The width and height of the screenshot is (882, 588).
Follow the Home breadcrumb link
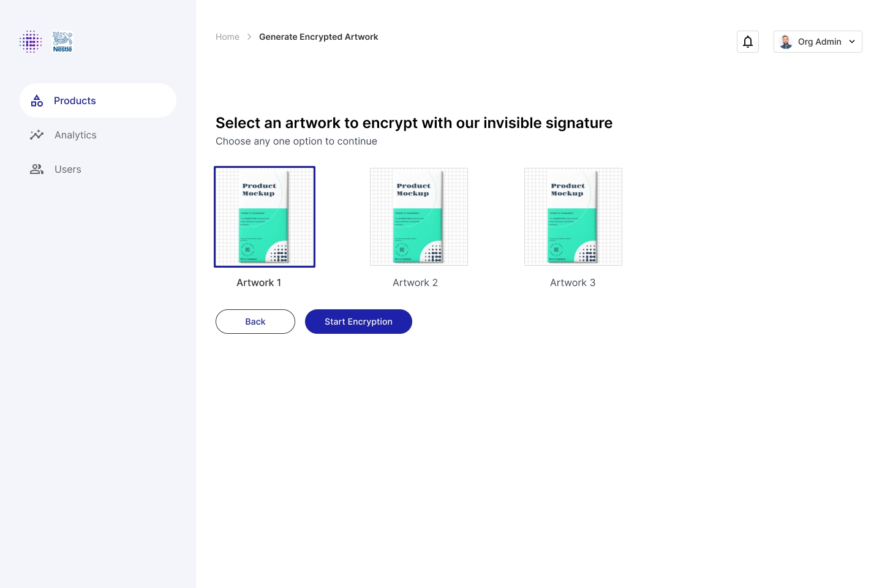(227, 37)
